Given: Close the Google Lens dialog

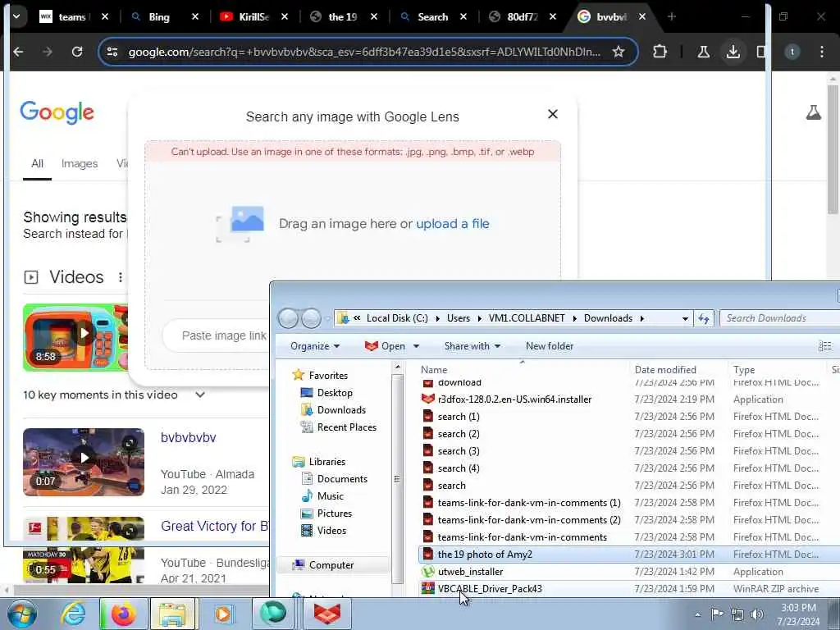Looking at the screenshot, I should click(553, 114).
